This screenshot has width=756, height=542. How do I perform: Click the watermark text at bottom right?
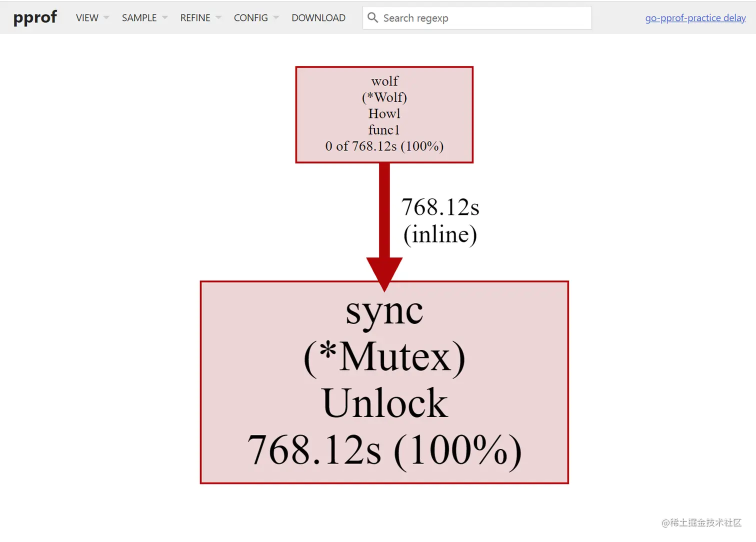(701, 523)
